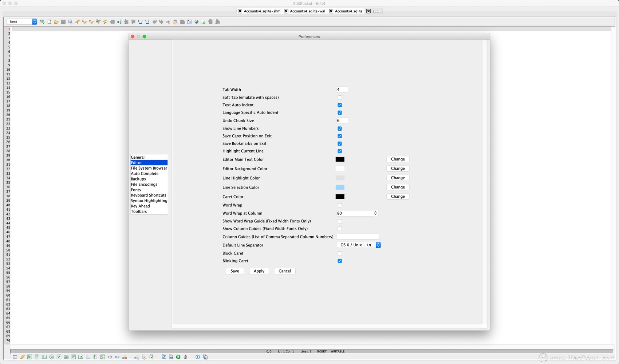Close the Accounts4.sqlite-wal tab
Viewport: 619px width, 364px height.
click(x=286, y=11)
